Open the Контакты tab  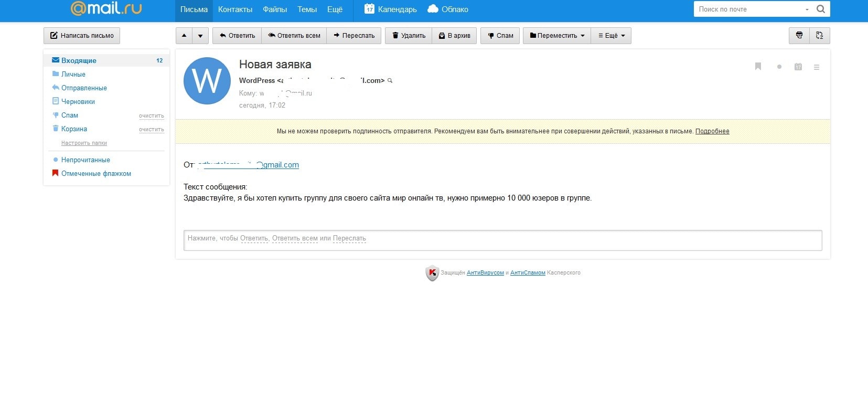coord(235,9)
